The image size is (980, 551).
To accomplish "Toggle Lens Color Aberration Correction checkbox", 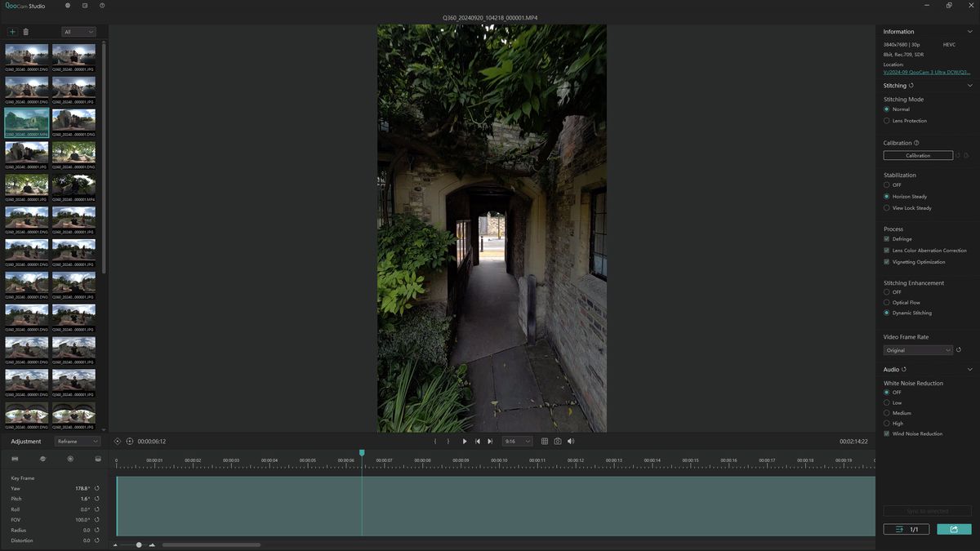I will (x=887, y=251).
